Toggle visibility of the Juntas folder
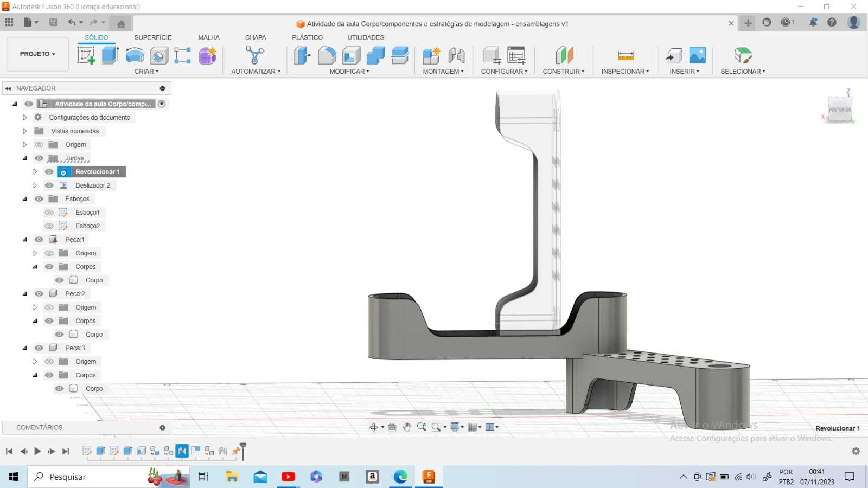The width and height of the screenshot is (868, 488). 39,158
